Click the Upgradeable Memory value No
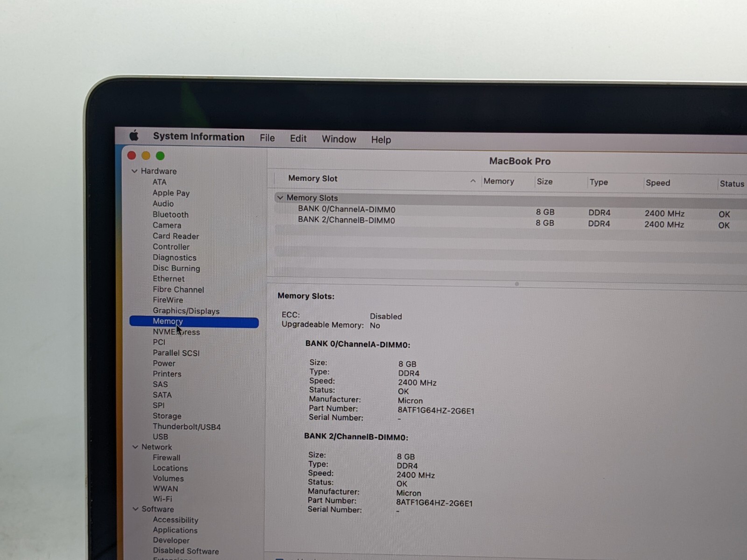Screen dimensions: 747x560 pyautogui.click(x=375, y=326)
